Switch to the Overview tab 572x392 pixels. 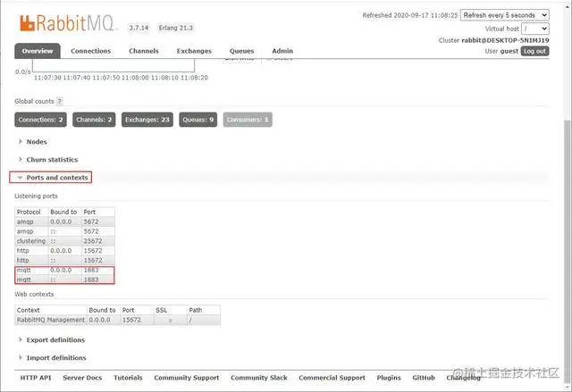(x=38, y=51)
